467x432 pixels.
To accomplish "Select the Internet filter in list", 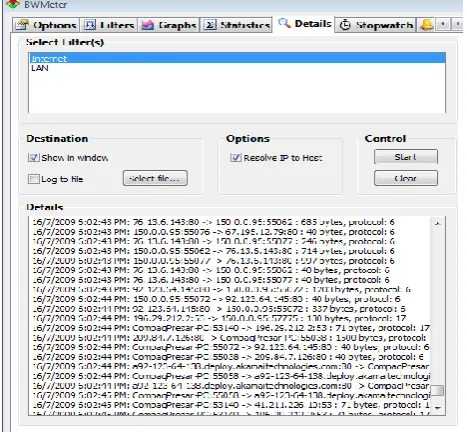I will tap(237, 59).
